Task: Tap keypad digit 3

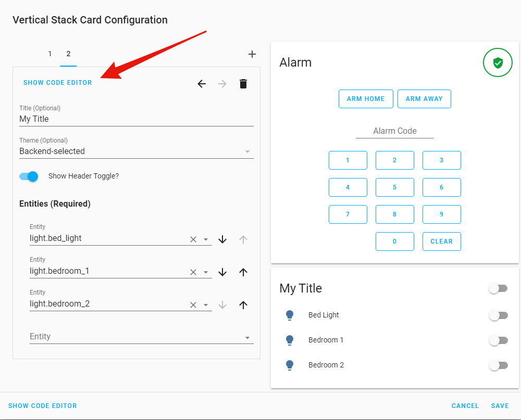Action: click(x=442, y=160)
